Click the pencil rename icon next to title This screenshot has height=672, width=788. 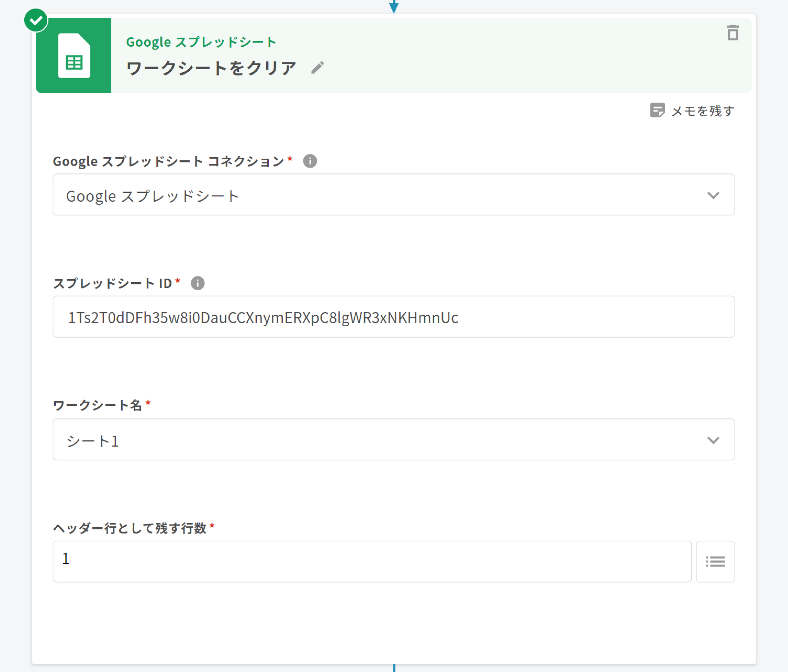pos(318,68)
